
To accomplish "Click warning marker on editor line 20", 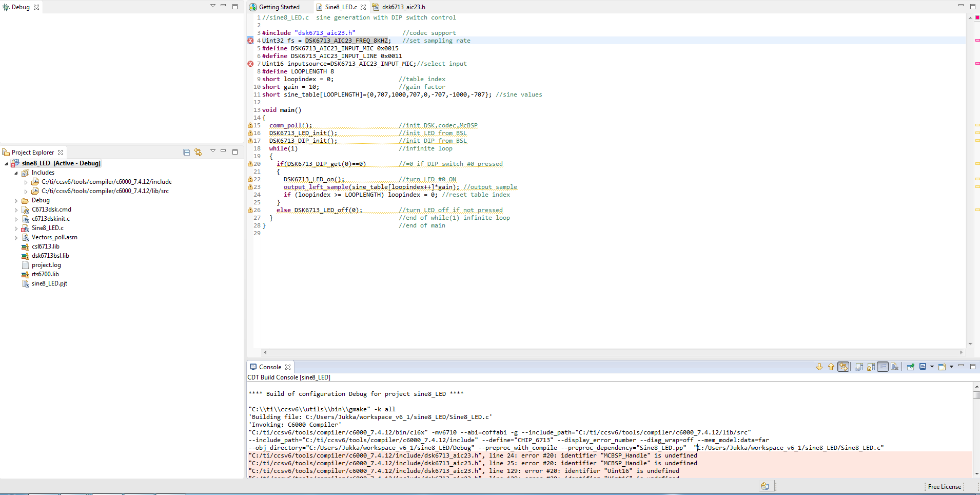I will [250, 164].
